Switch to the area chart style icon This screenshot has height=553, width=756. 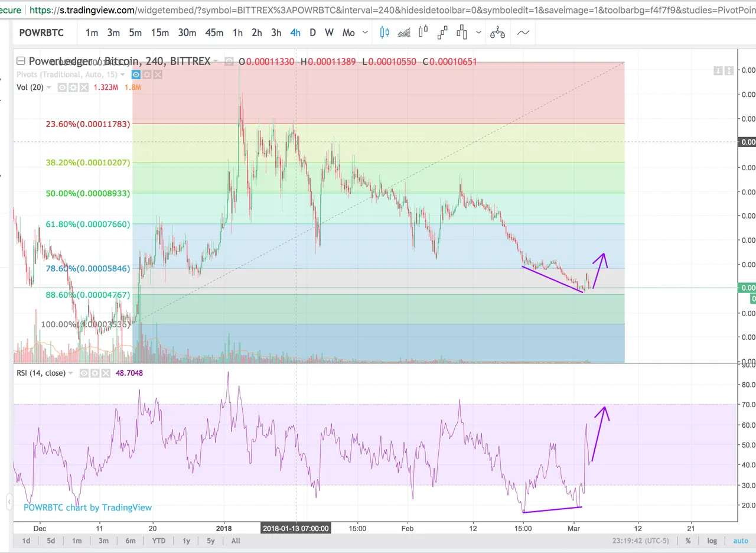tap(404, 32)
